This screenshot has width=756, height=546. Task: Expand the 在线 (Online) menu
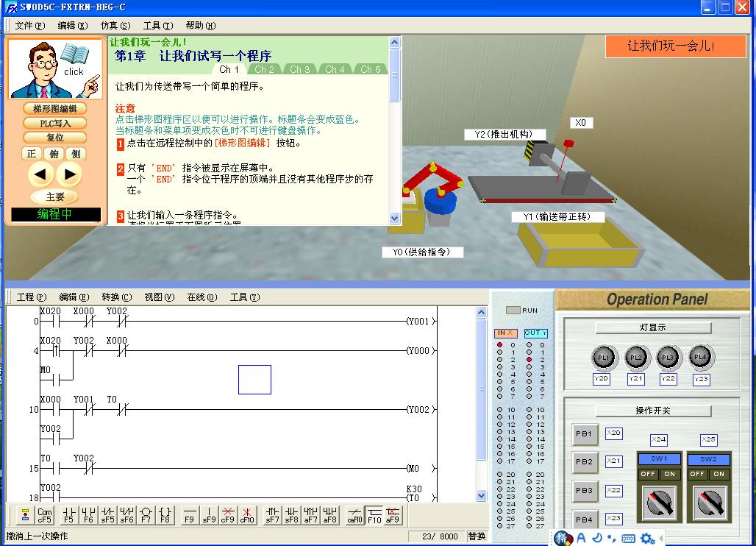202,297
